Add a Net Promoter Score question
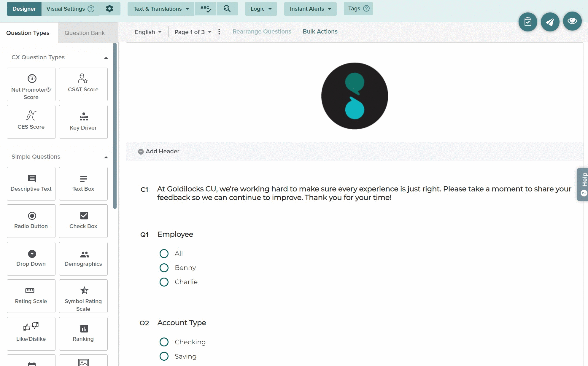This screenshot has height=366, width=588. [31, 85]
